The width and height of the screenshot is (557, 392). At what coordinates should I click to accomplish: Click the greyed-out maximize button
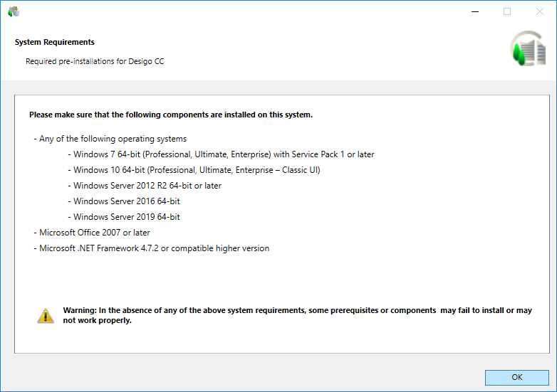507,11
